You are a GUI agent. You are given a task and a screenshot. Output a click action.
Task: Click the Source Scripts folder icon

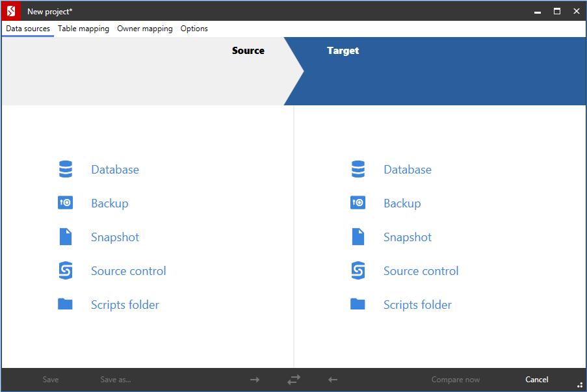65,304
